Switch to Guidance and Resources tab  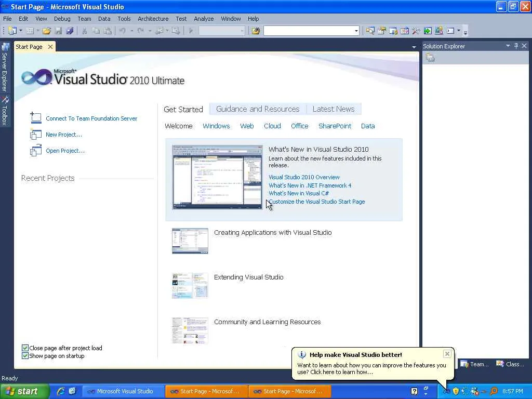258,109
